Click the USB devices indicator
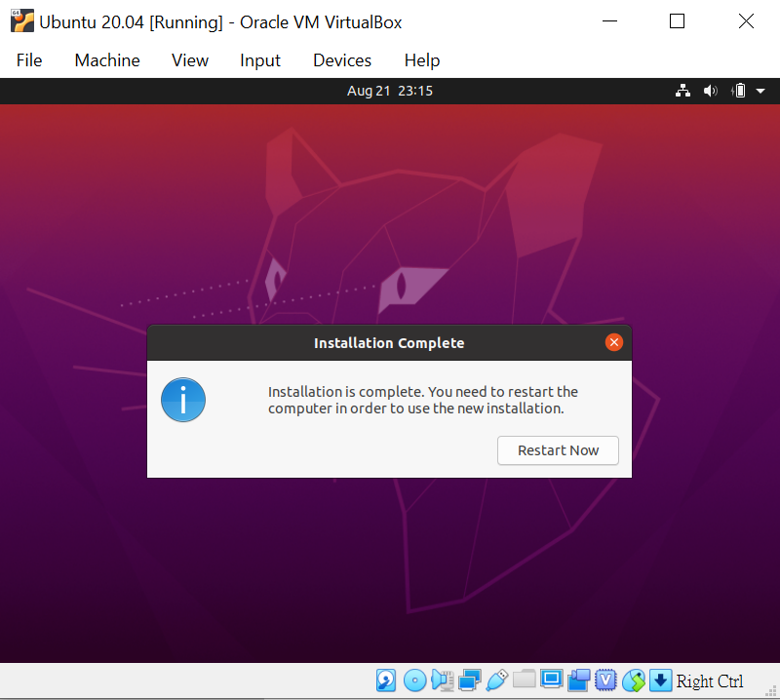 [x=496, y=681]
